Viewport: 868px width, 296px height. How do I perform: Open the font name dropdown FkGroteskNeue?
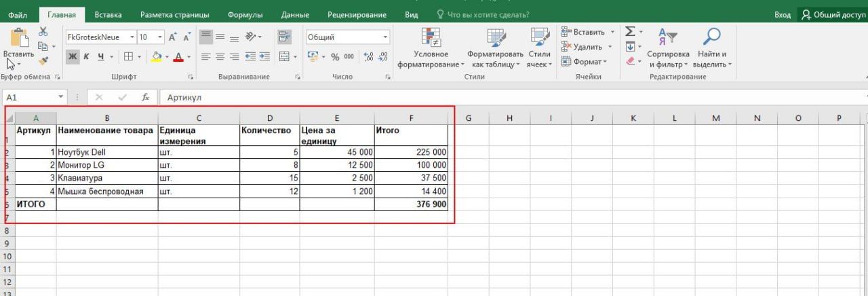pyautogui.click(x=131, y=37)
